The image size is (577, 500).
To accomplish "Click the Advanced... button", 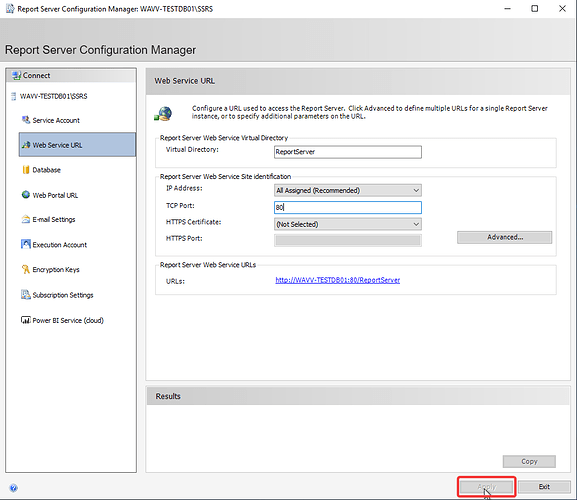I will point(505,237).
